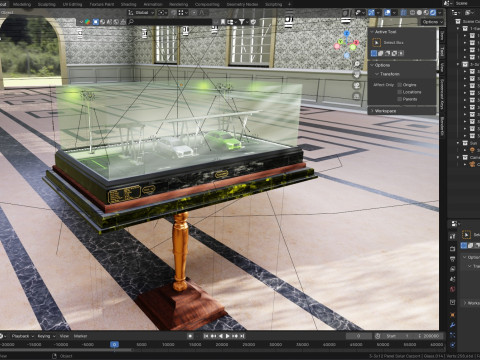480x360 pixels.
Task: Click the current frame playhead marker
Action: [x=114, y=344]
